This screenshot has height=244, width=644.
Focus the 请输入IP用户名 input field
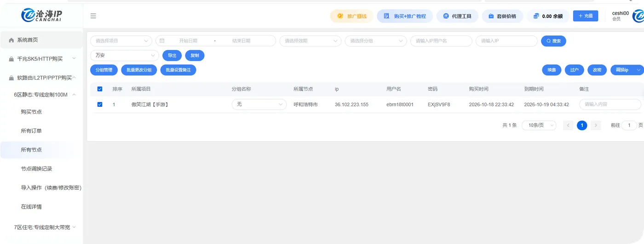point(441,41)
